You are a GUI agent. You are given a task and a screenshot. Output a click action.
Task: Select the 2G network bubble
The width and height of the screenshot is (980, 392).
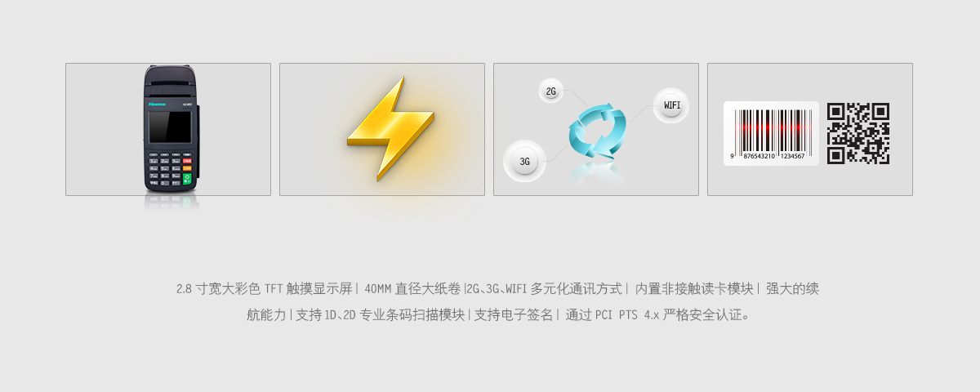(550, 91)
